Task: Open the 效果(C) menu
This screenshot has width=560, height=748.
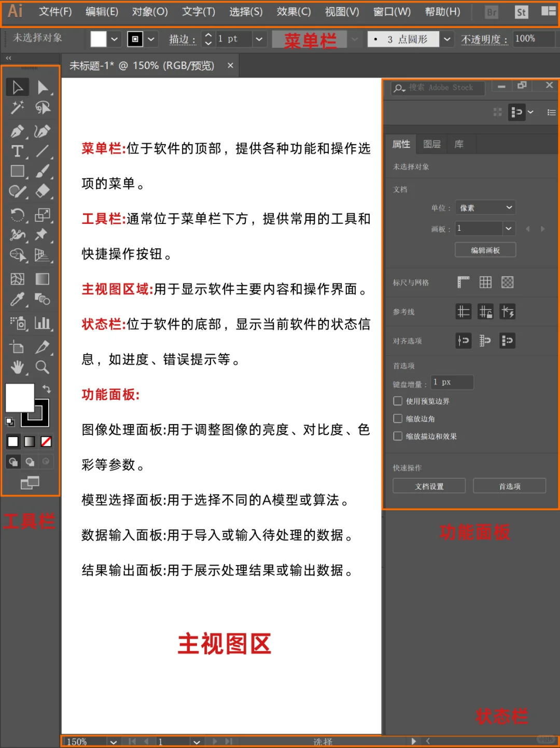Action: [x=293, y=11]
